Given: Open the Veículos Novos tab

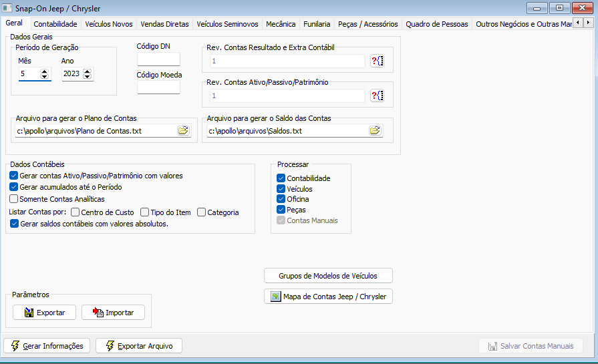Looking at the screenshot, I should point(109,24).
